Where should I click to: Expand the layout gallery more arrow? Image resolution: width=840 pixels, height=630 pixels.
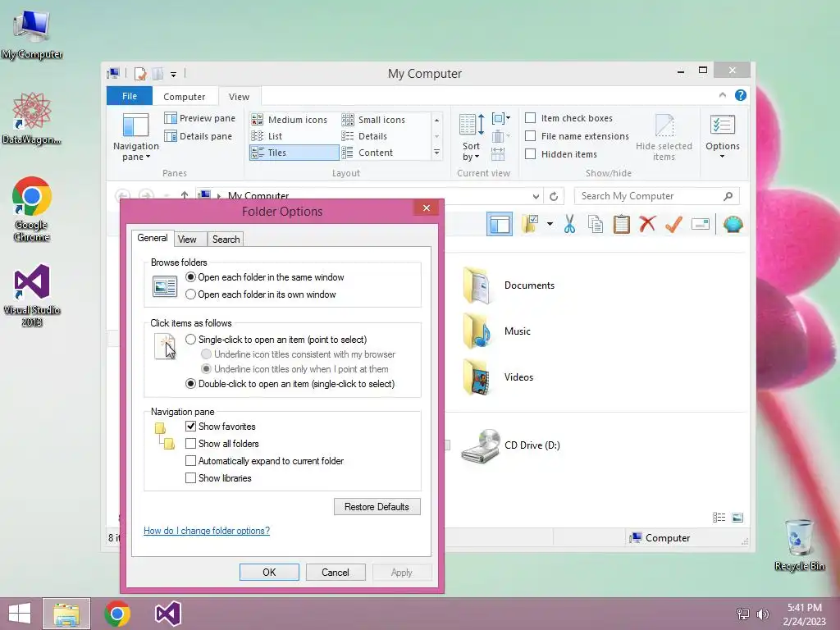point(436,153)
